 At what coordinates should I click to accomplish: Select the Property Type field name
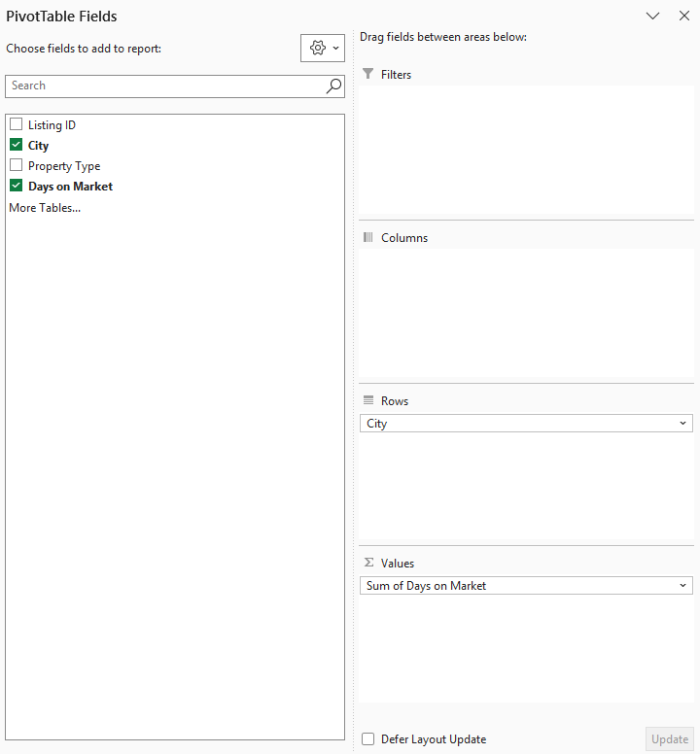click(64, 166)
